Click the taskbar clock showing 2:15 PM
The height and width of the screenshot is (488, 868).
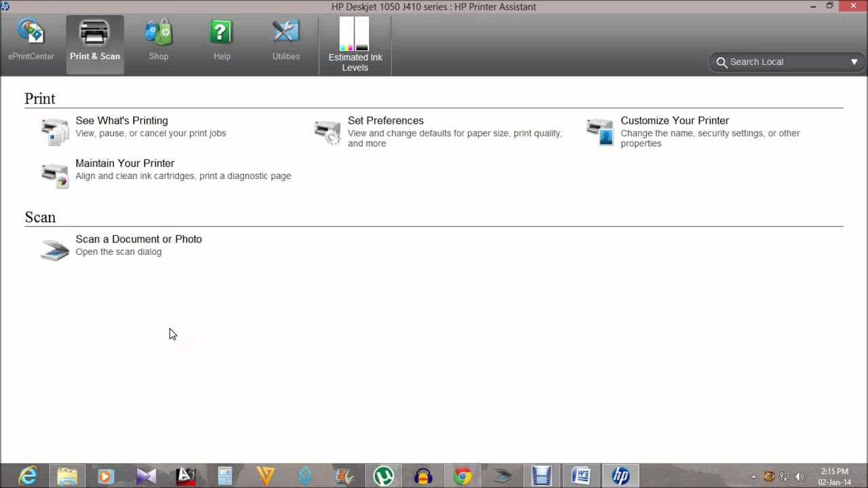click(834, 476)
